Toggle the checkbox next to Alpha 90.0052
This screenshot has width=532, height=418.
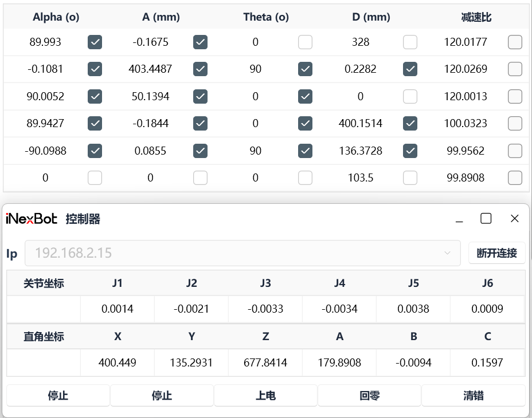(x=95, y=97)
